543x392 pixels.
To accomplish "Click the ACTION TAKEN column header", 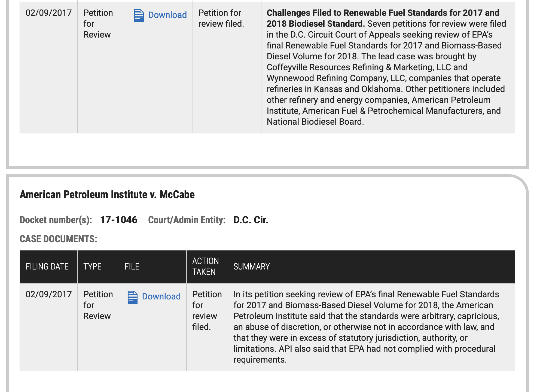I will point(205,267).
